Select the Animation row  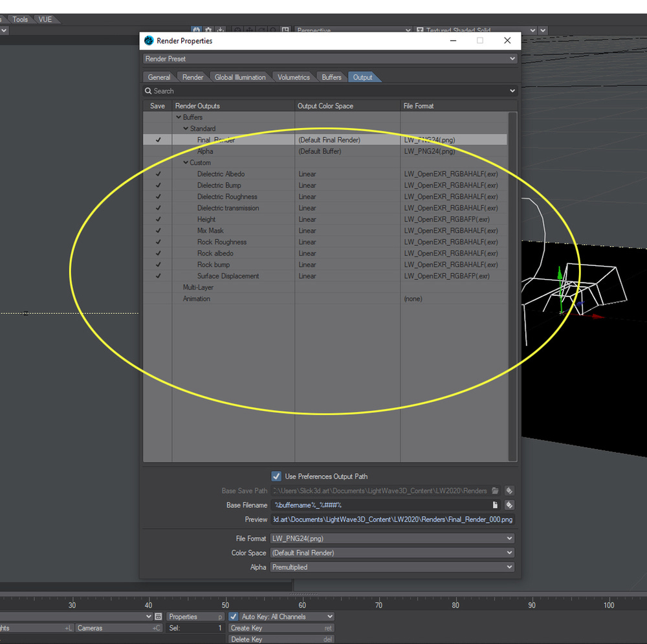(x=325, y=298)
